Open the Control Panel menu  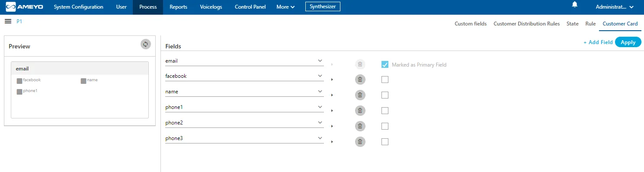click(x=250, y=7)
